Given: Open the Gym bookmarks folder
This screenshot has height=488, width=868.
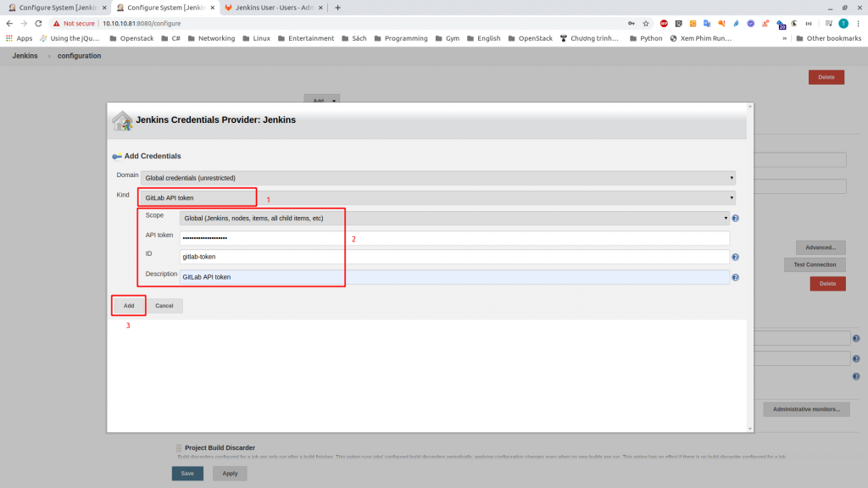Looking at the screenshot, I should pos(448,38).
